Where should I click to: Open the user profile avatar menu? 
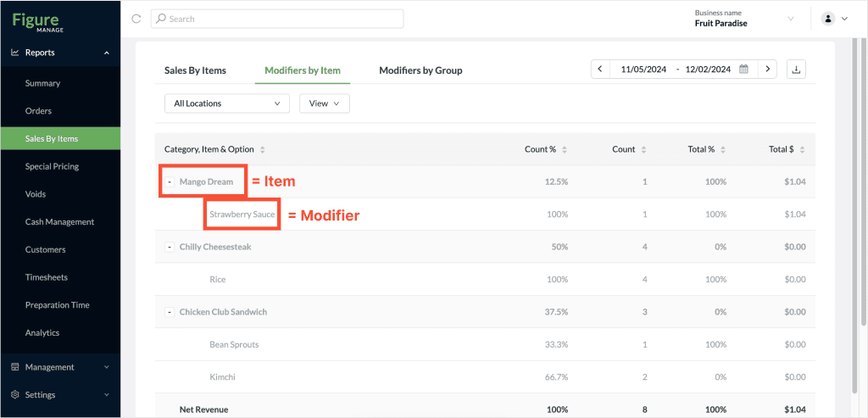point(835,19)
